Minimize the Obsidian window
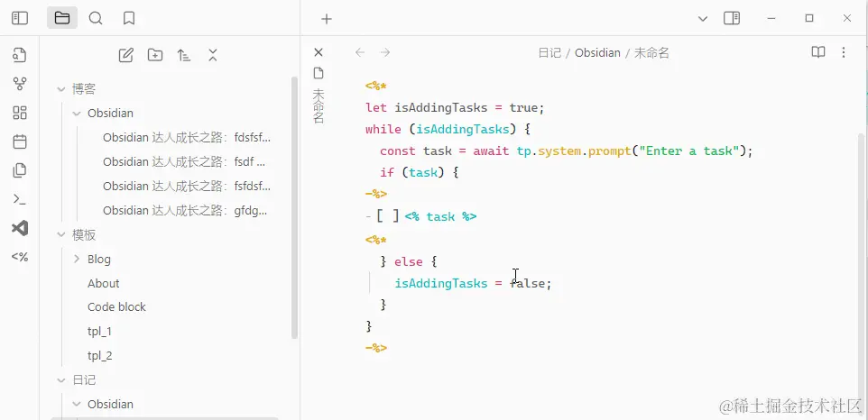 point(771,18)
